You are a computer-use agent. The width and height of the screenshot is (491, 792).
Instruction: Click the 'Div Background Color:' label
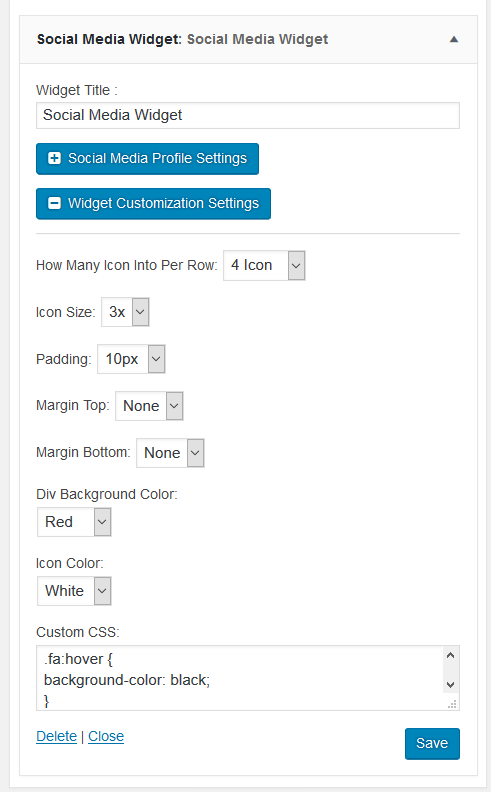pos(107,494)
